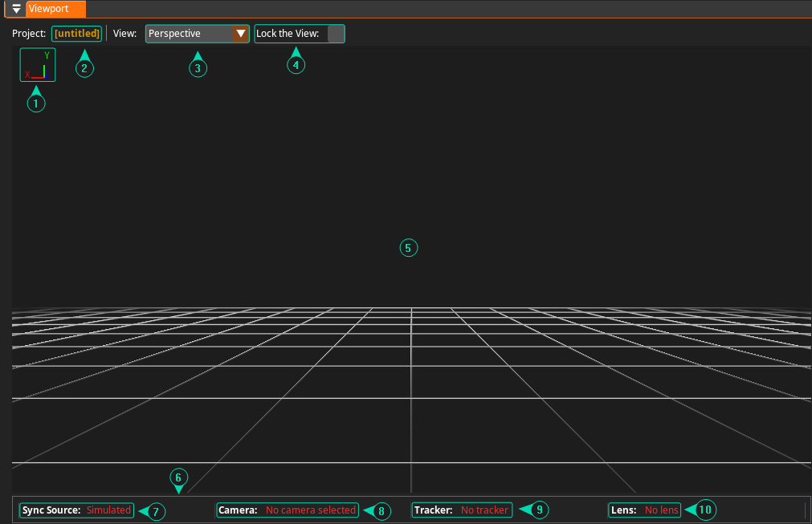Viewport: 812px width, 524px height.
Task: Click callout marker 7 beside Sync Source
Action: (x=156, y=511)
